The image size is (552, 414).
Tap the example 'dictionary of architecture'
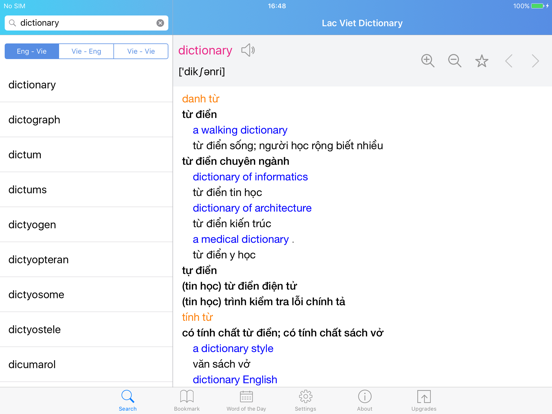[252, 208]
